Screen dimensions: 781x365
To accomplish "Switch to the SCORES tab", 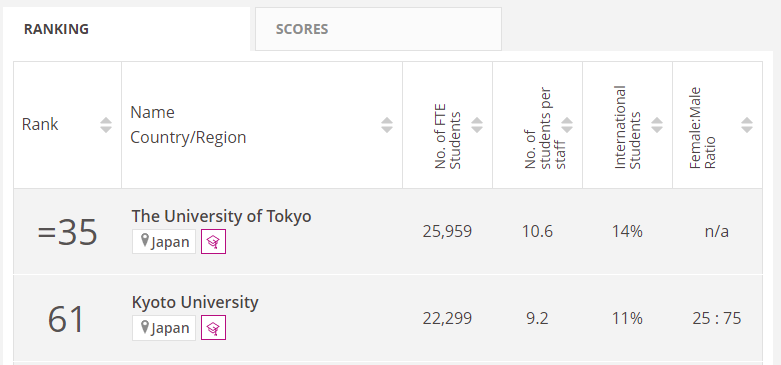I will [378, 29].
